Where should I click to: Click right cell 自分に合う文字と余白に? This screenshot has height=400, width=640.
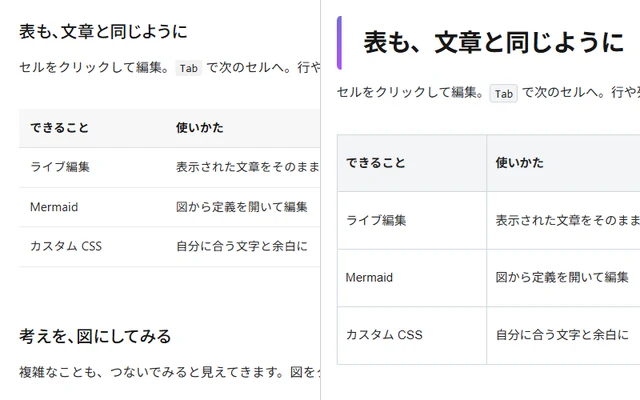point(562,335)
